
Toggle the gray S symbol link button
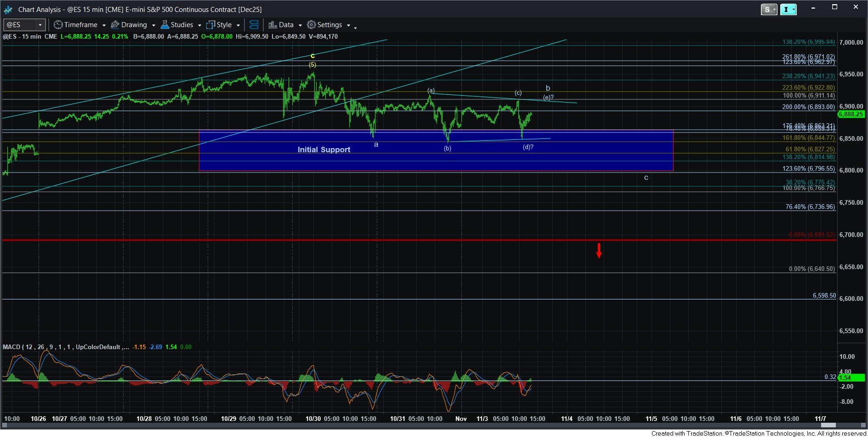[x=766, y=9]
